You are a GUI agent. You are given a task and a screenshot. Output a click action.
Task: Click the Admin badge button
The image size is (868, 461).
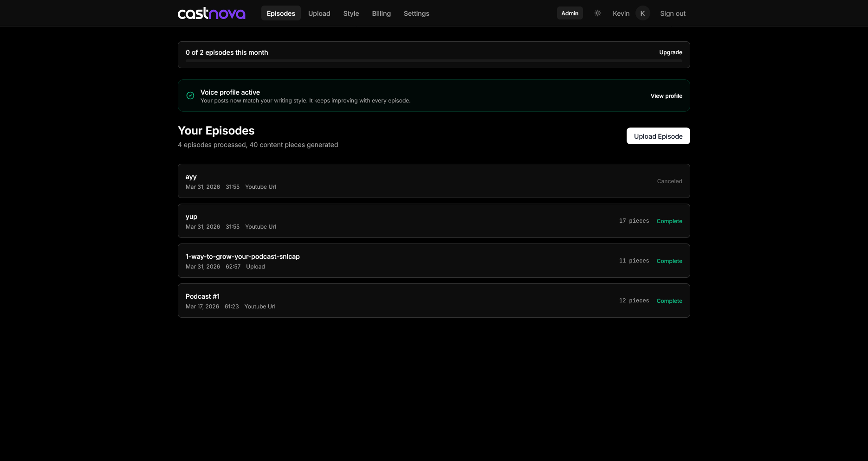(x=570, y=13)
